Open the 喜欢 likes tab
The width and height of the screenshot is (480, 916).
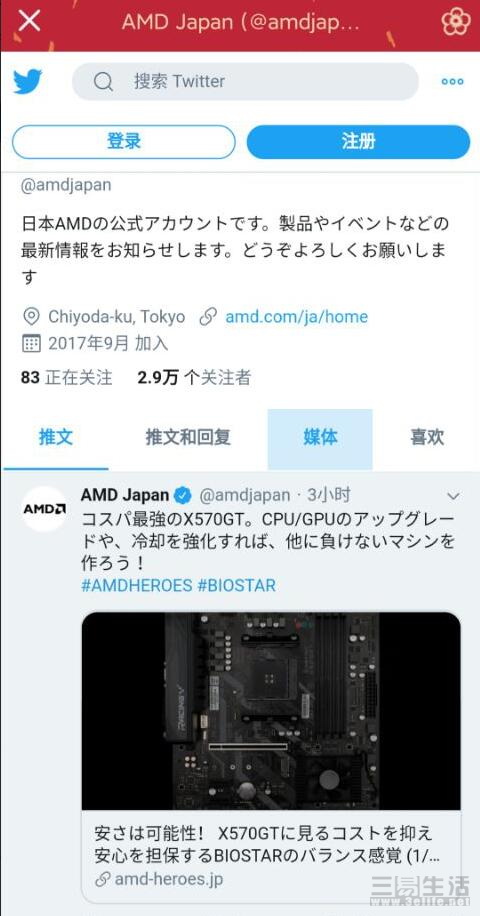(x=427, y=438)
